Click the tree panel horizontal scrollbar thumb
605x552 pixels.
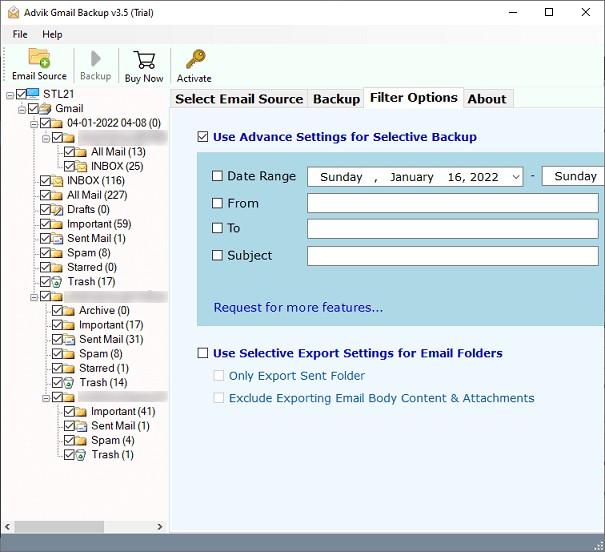59,527
